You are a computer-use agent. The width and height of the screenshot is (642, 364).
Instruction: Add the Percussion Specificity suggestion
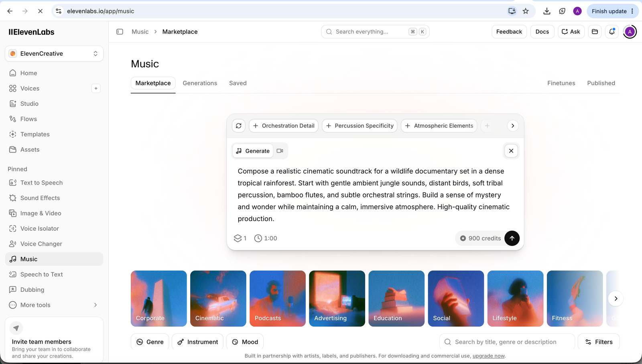click(360, 126)
